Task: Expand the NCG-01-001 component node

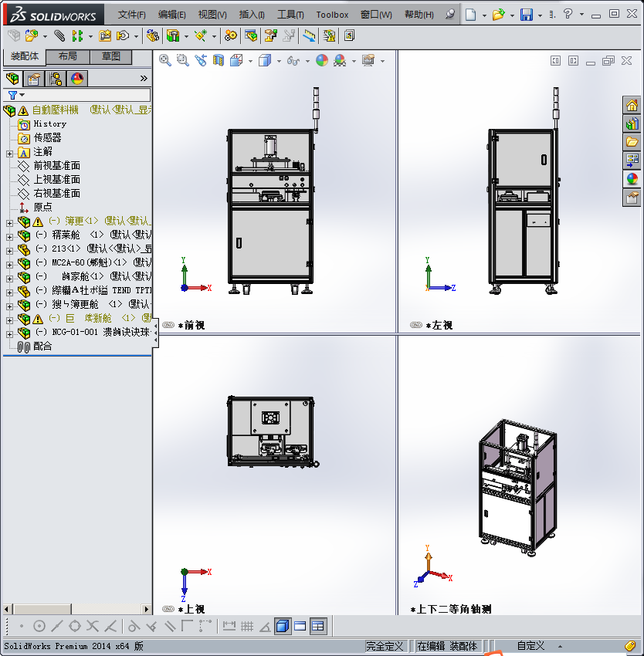Action: point(9,334)
